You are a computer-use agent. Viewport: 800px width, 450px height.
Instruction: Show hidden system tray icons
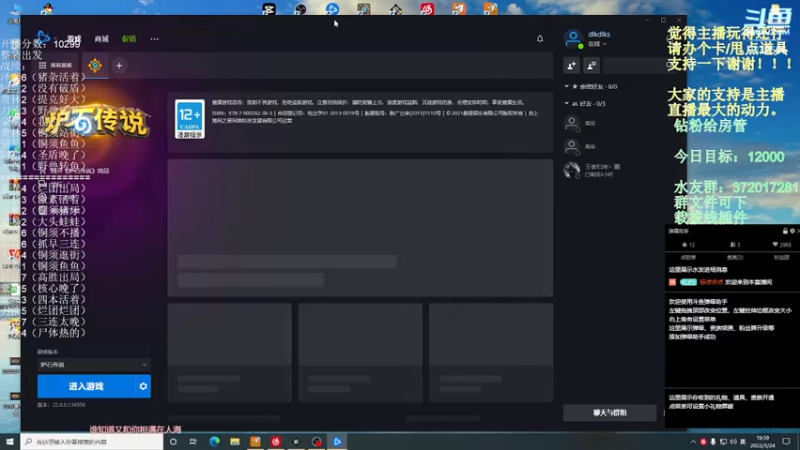coord(693,442)
